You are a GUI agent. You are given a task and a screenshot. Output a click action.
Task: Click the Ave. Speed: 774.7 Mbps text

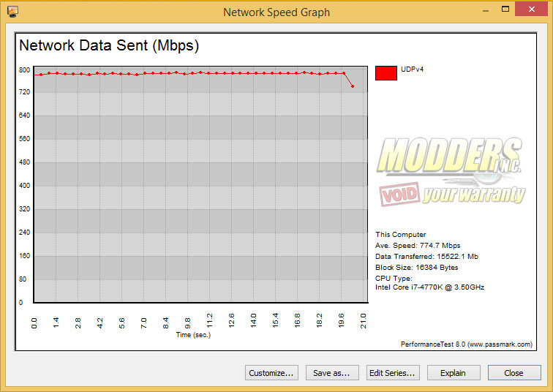(x=418, y=245)
